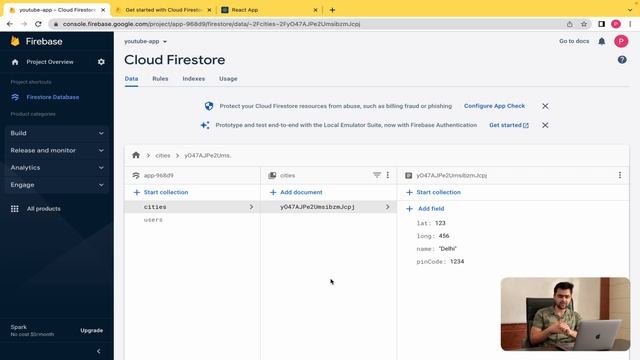The width and height of the screenshot is (640, 360).
Task: Open Project Overview home icon
Action: [x=15, y=62]
